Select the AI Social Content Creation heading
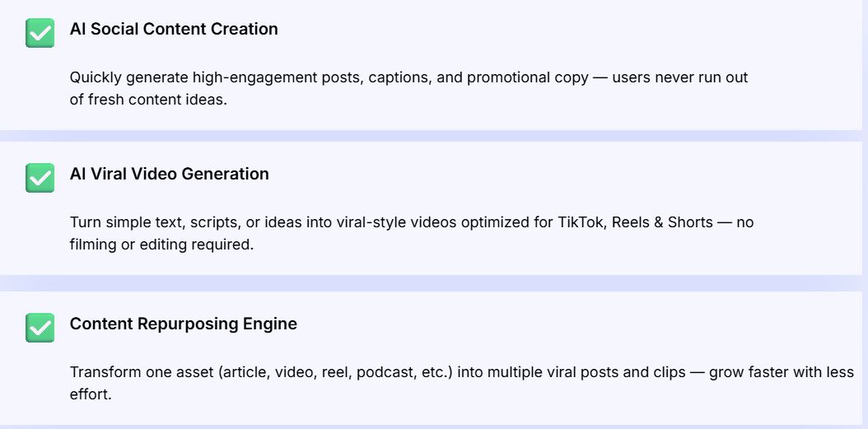Image resolution: width=868 pixels, height=429 pixels. pyautogui.click(x=174, y=29)
